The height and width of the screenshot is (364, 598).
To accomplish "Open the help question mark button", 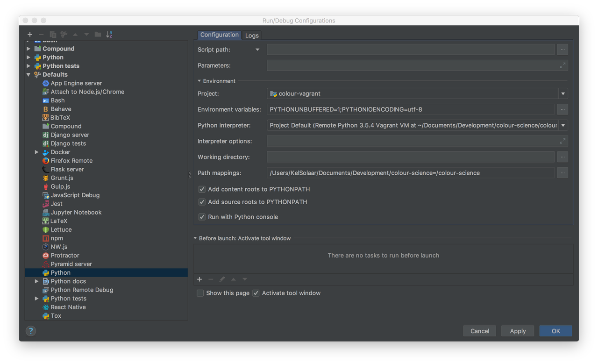I will click(31, 331).
